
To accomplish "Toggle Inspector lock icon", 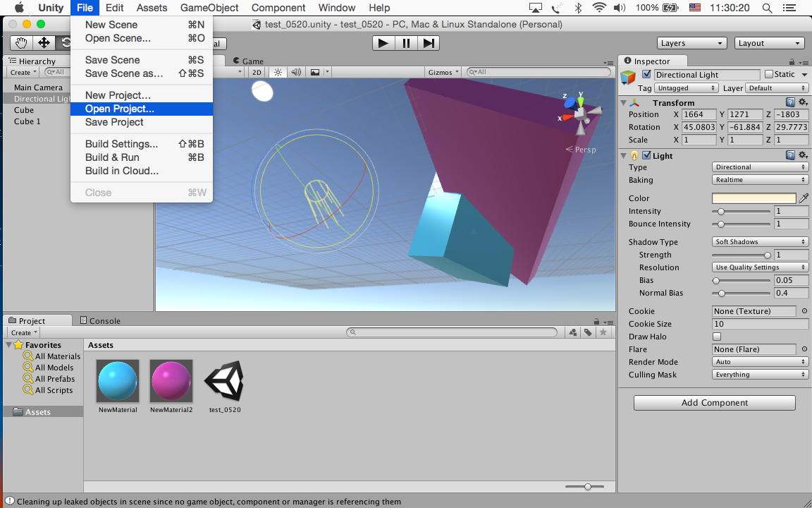I will [x=792, y=61].
